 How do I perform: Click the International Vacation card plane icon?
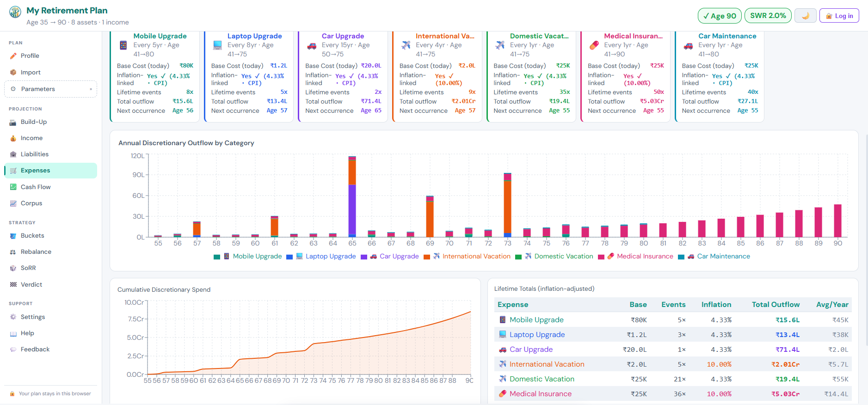tap(406, 45)
